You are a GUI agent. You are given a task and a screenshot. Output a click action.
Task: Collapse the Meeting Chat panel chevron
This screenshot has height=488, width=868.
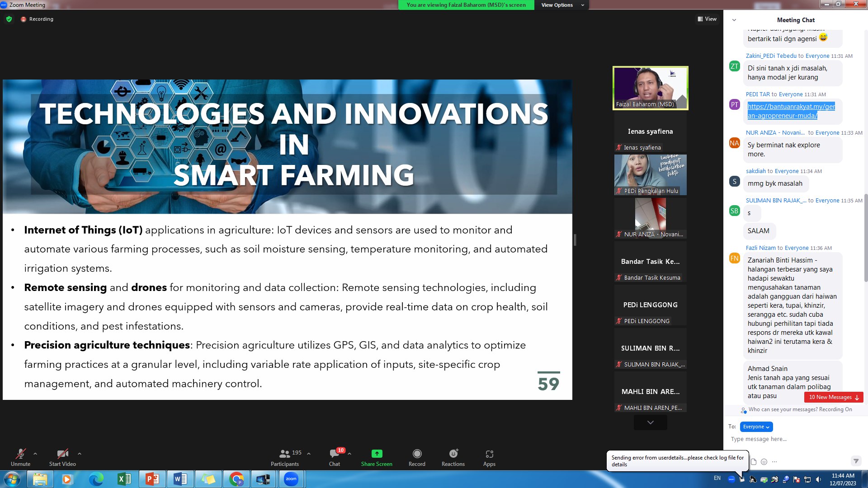coord(734,20)
